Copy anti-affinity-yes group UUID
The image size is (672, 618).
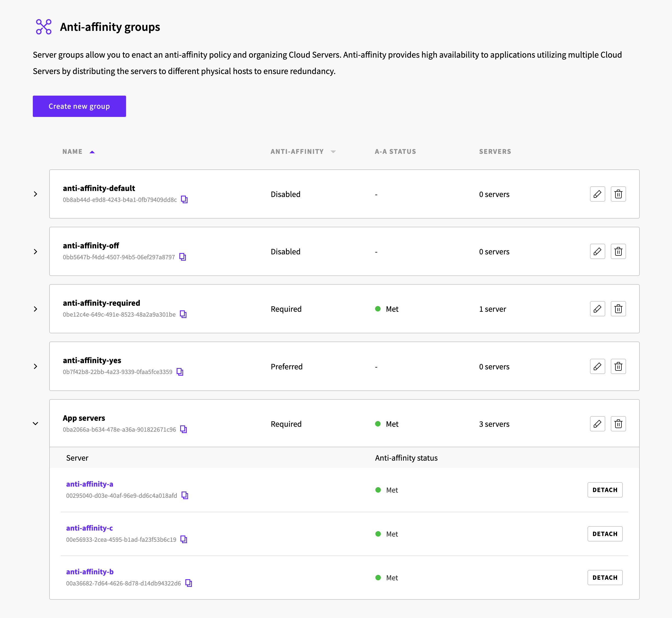(180, 372)
